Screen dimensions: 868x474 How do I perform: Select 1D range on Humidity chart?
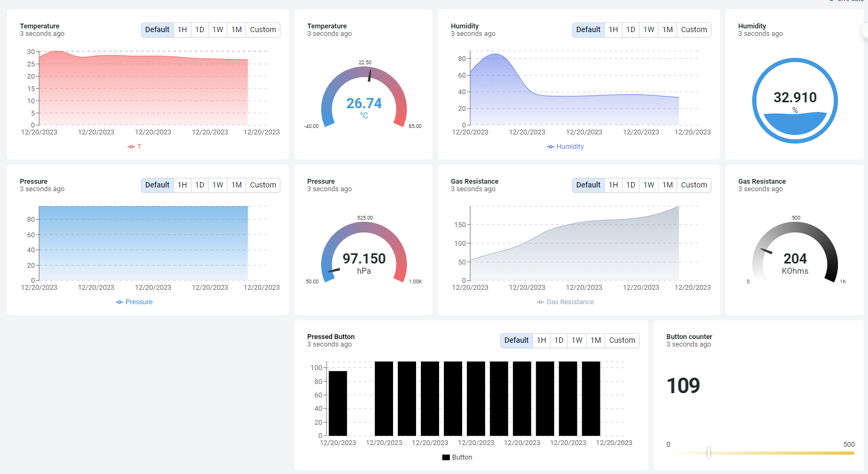click(630, 30)
